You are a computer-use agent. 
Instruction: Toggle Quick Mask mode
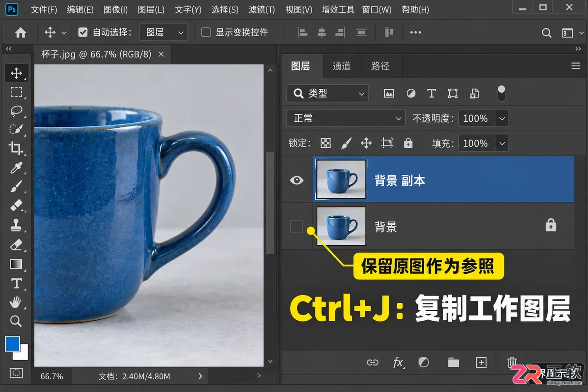pyautogui.click(x=17, y=373)
